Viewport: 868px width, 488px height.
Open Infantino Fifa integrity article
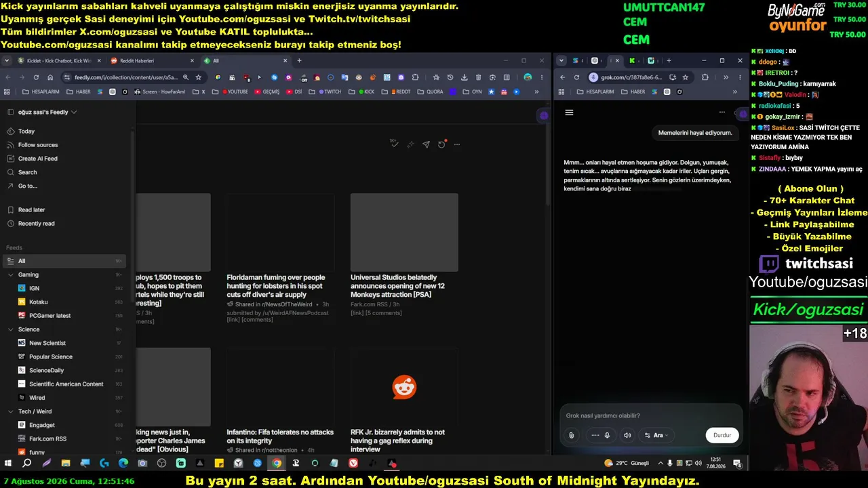pos(280,436)
